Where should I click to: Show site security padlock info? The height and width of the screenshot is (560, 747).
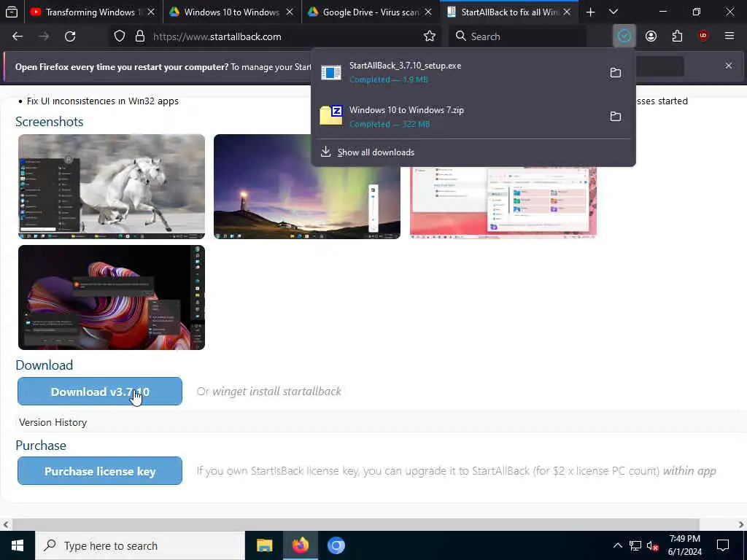(139, 36)
